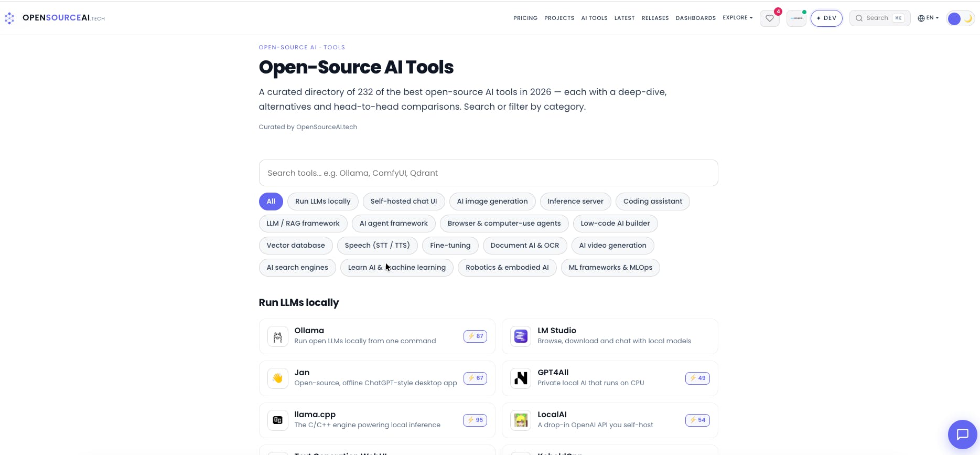Expand the Explore dropdown menu

(738, 18)
